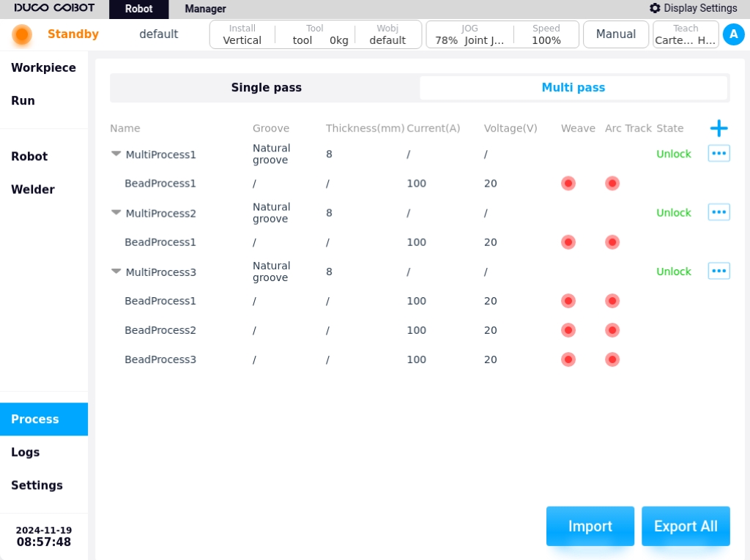Viewport: 750px width, 560px height.
Task: Click the plus icon to add process
Action: point(719,128)
